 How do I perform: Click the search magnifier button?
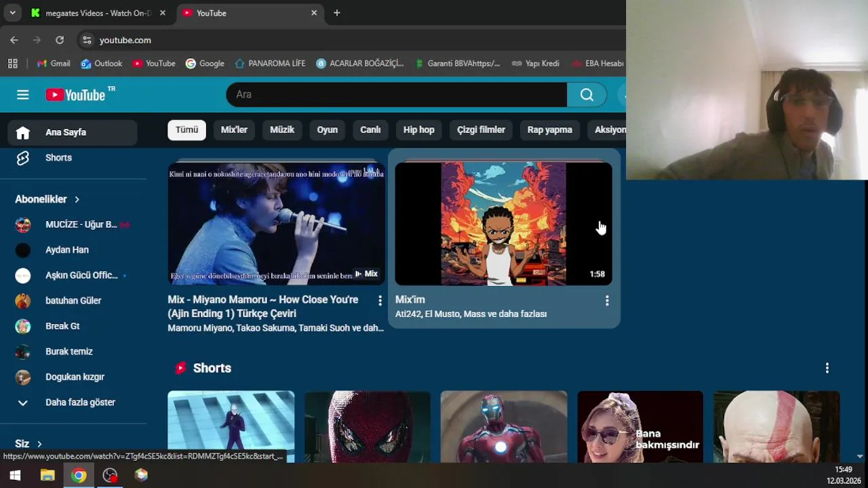(587, 94)
